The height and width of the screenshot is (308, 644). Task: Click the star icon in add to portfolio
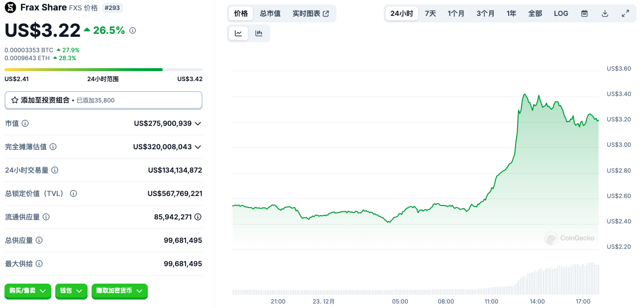click(15, 100)
